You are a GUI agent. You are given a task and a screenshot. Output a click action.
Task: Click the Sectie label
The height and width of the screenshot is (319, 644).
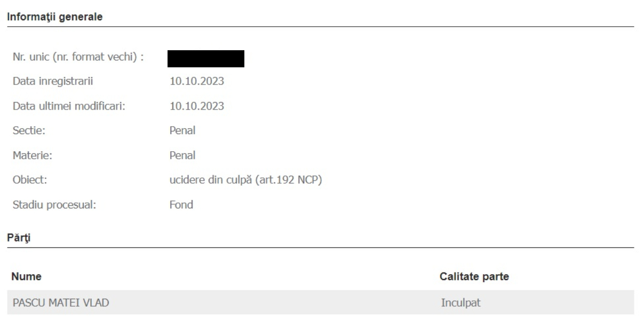pos(28,131)
